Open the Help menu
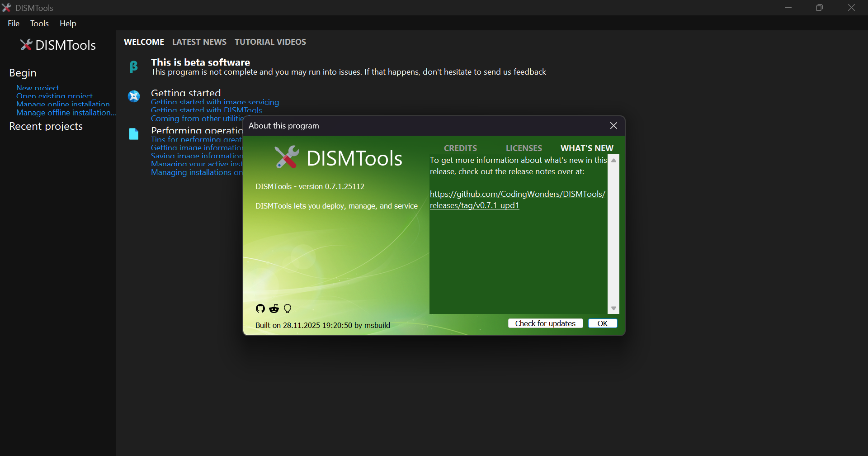The width and height of the screenshot is (868, 456). point(68,24)
